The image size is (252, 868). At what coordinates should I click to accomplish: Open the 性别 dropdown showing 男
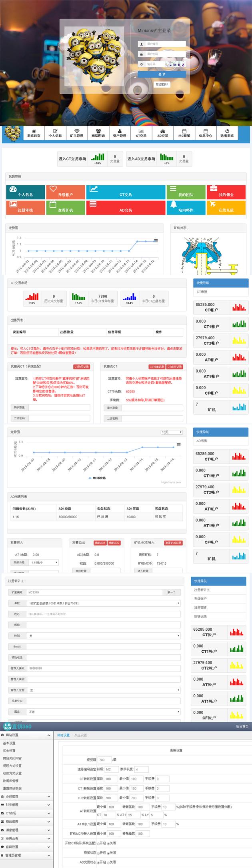tap(104, 635)
